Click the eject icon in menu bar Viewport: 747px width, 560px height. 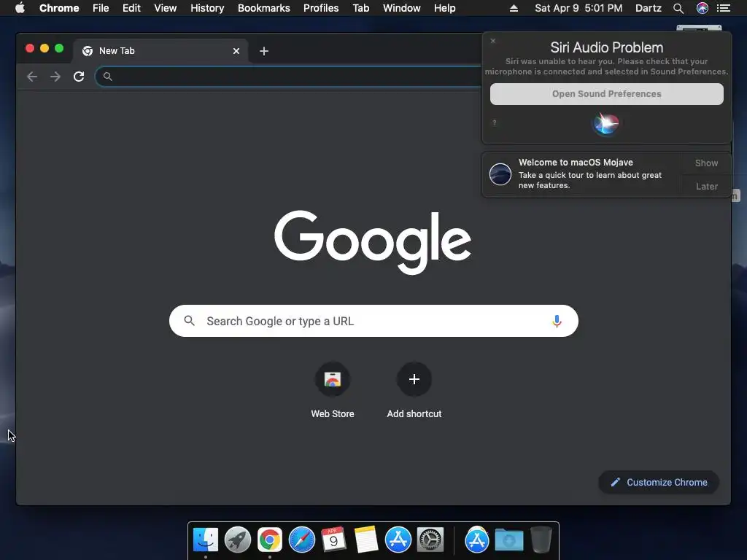click(x=514, y=8)
